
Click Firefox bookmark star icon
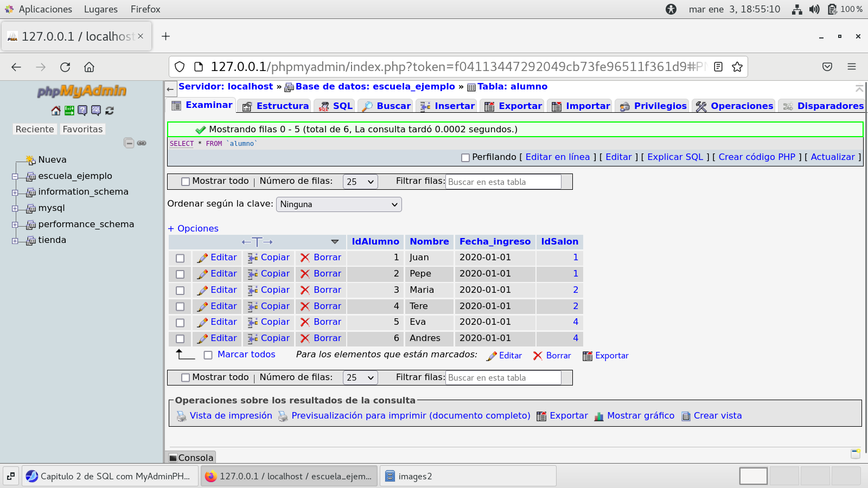pos(737,67)
